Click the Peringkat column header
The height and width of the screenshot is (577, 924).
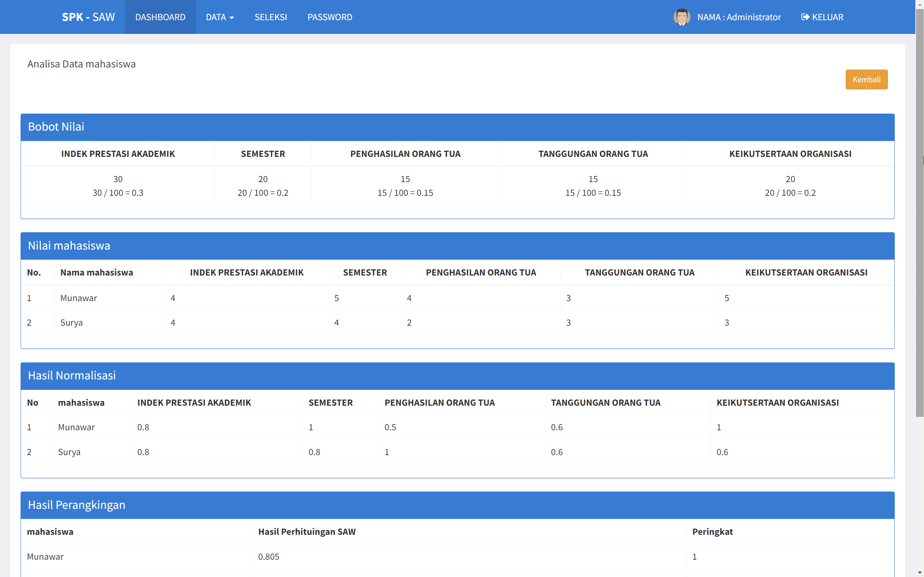(x=712, y=532)
